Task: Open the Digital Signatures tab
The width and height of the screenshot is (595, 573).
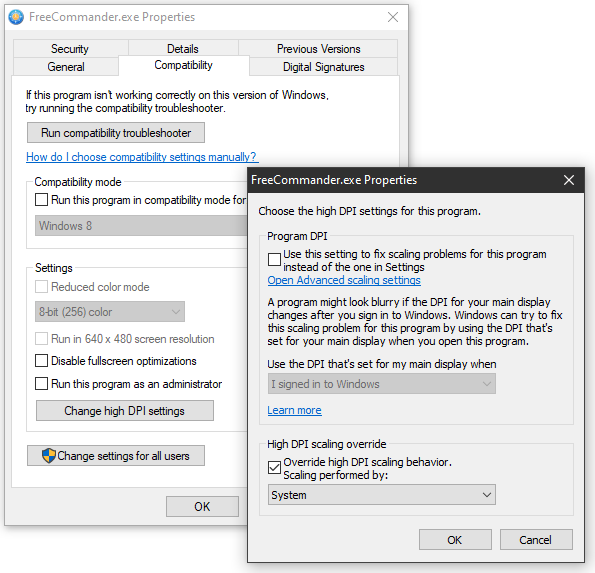Action: (x=323, y=67)
